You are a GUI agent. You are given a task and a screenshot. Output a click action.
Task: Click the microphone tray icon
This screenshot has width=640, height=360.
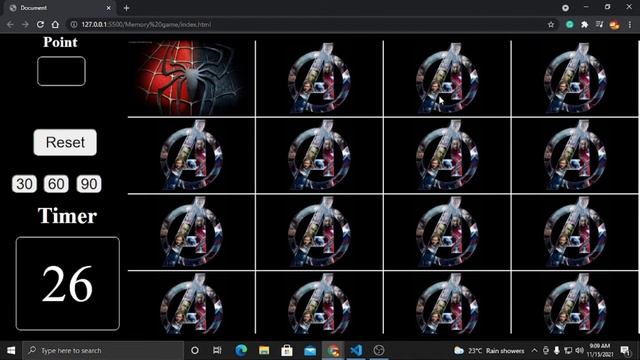tap(557, 350)
